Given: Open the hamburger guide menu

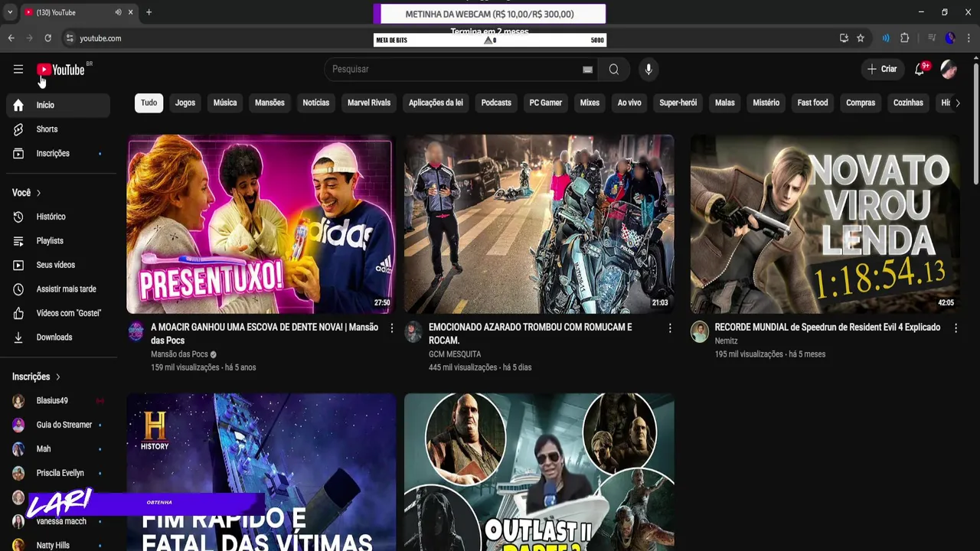Looking at the screenshot, I should (x=18, y=70).
